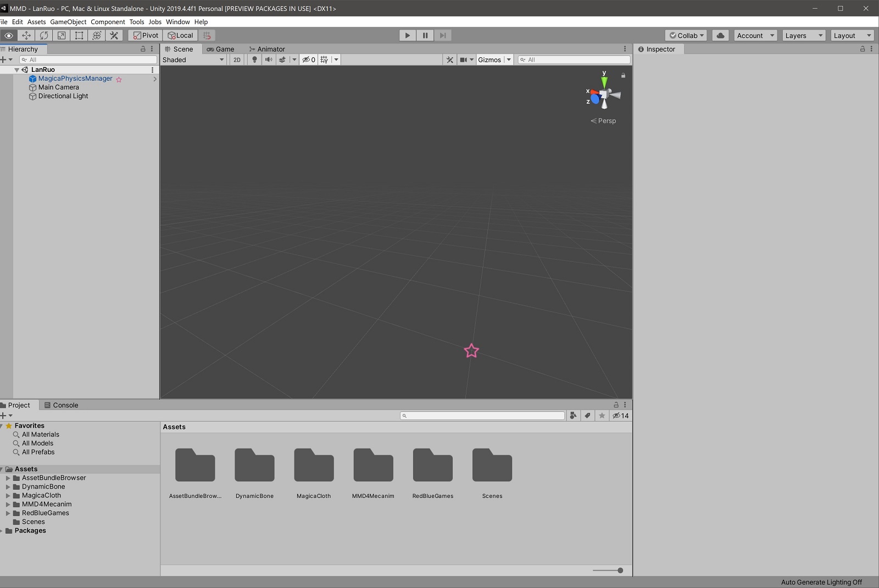Select the Scale tool
The width and height of the screenshot is (879, 588).
(62, 35)
